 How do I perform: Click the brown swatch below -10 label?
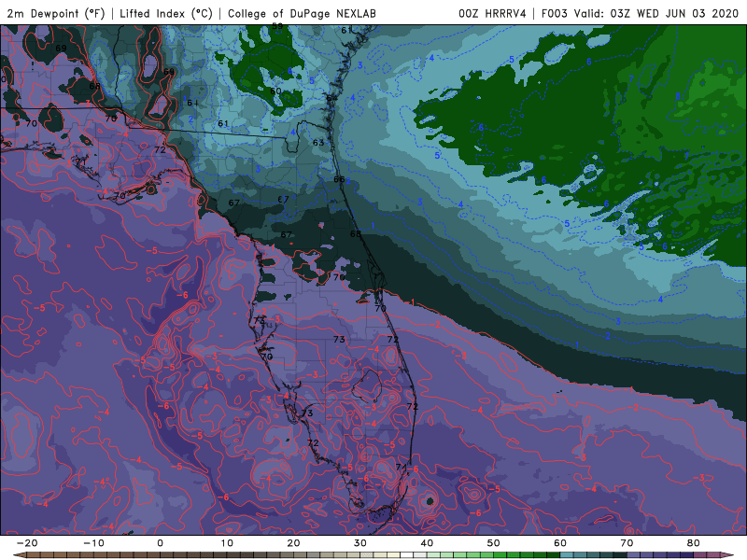[86, 555]
